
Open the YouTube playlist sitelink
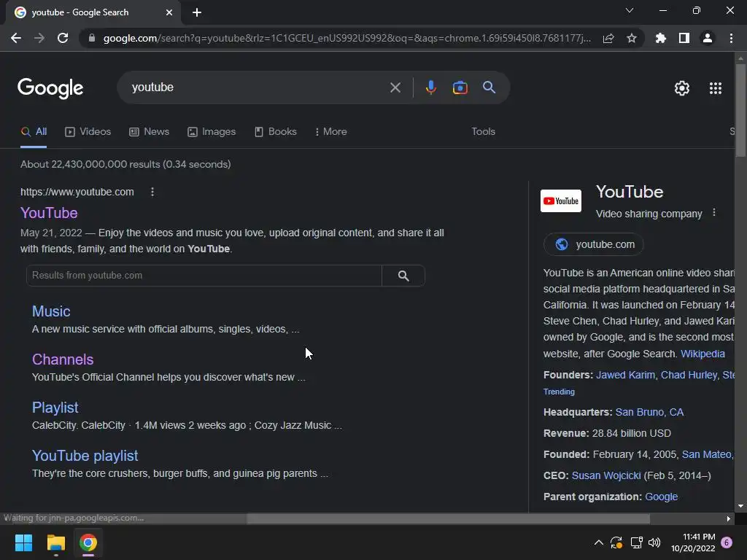click(85, 456)
